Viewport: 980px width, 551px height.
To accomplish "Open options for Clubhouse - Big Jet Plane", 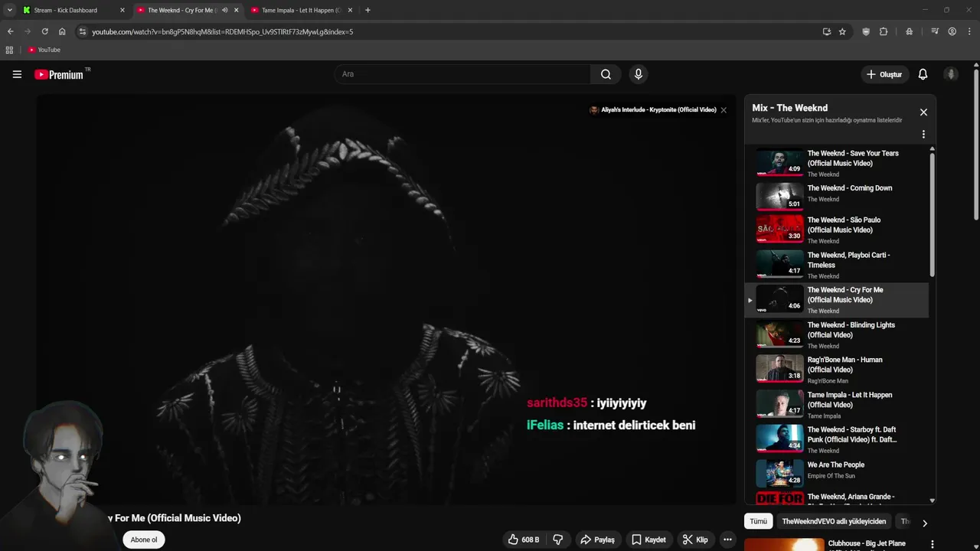I will 932,544.
